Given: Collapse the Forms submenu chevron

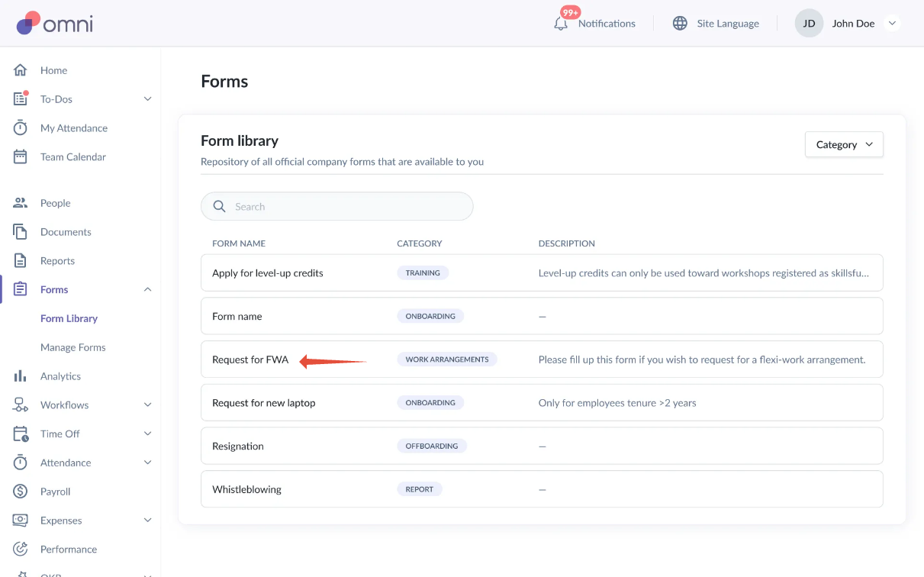Looking at the screenshot, I should [x=148, y=289].
